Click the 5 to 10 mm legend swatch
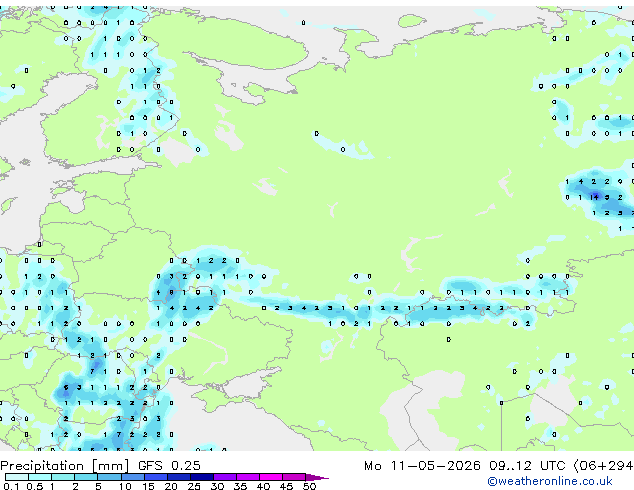 tap(109, 477)
